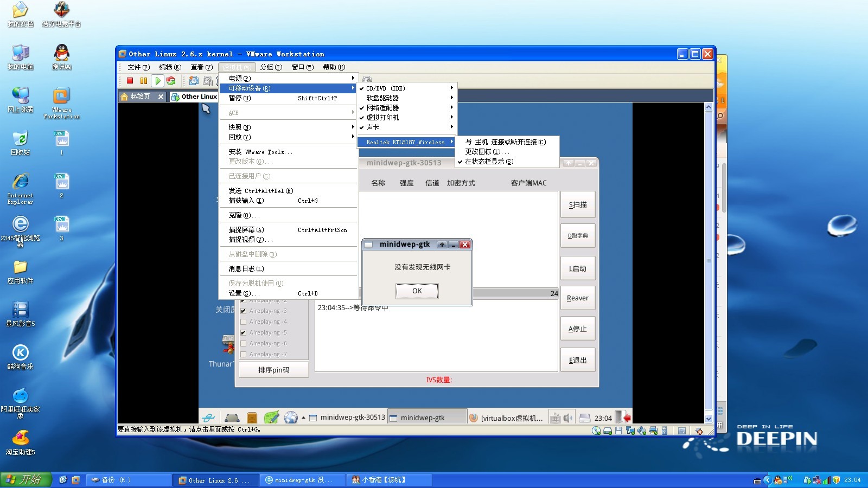868x488 pixels.
Task: Click the Take Snapshot clock toolbar icon
Action: (194, 81)
